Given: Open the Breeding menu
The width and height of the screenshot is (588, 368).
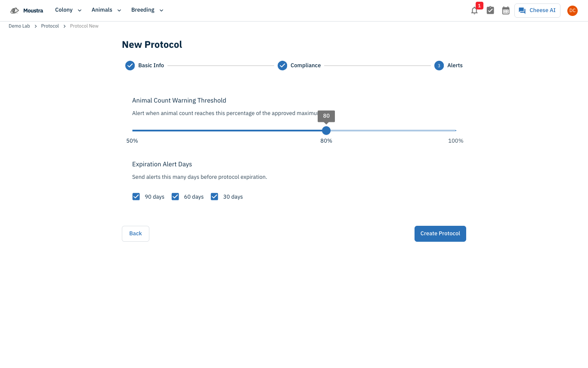Looking at the screenshot, I should click(x=147, y=10).
